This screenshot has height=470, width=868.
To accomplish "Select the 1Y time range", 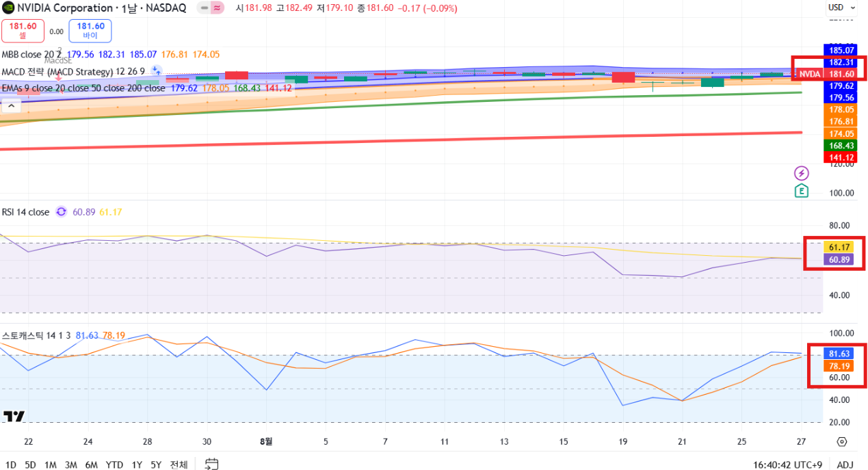I will (x=137, y=465).
